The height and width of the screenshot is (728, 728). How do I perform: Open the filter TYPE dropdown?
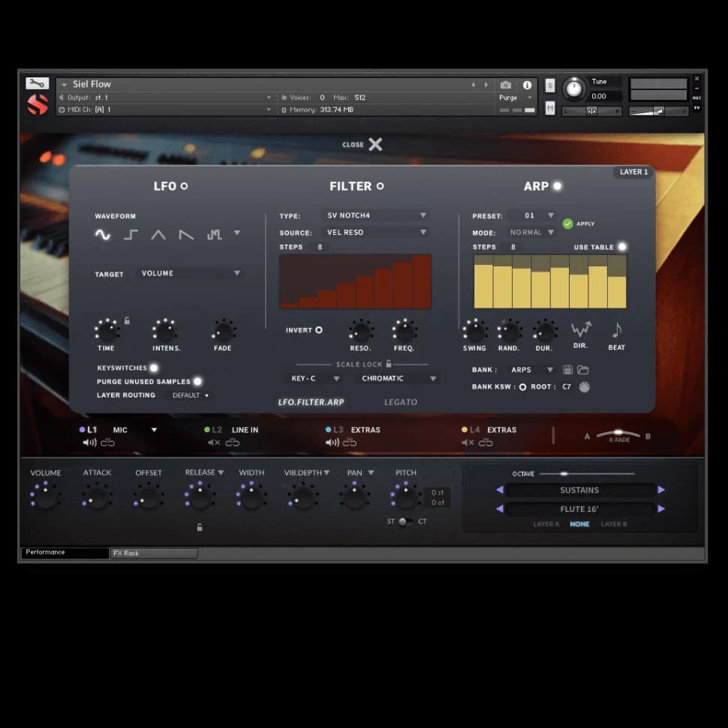(377, 215)
